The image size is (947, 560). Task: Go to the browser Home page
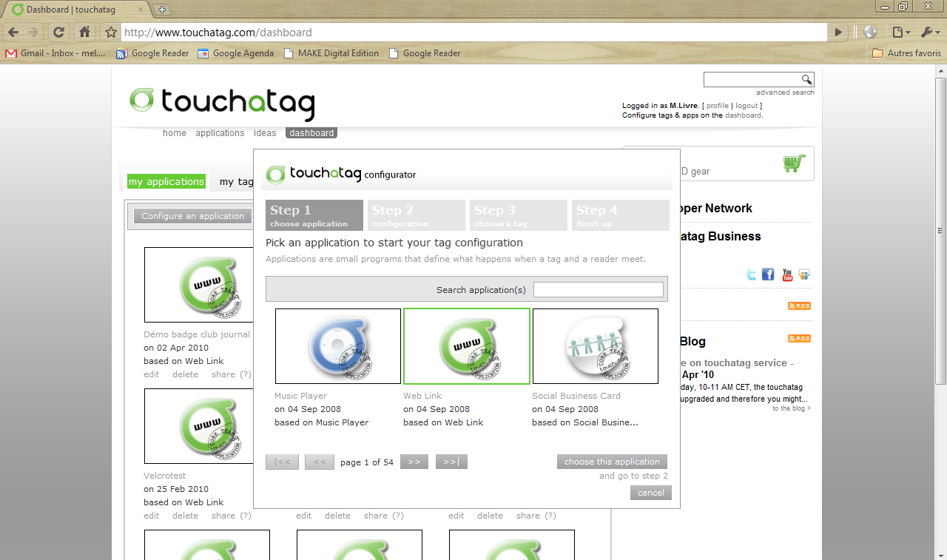84,33
